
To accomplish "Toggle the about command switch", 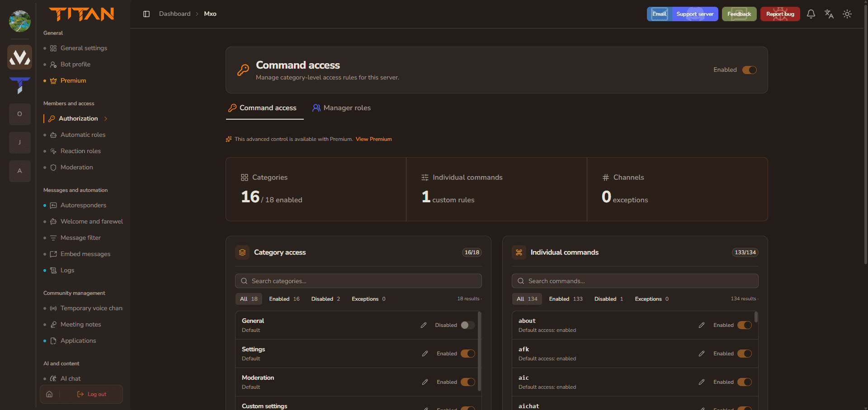I will 745,325.
